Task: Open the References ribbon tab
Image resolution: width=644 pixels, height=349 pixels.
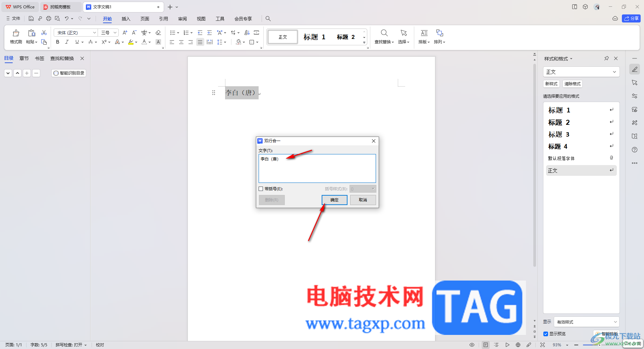Action: click(164, 19)
